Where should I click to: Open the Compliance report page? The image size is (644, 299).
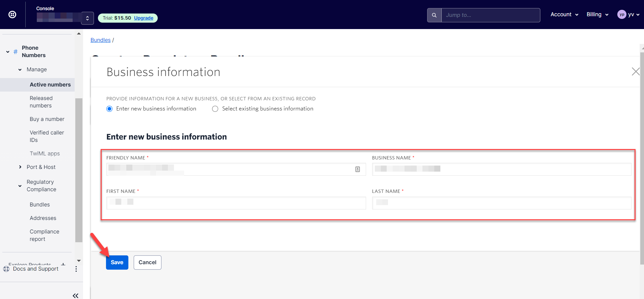(x=44, y=235)
